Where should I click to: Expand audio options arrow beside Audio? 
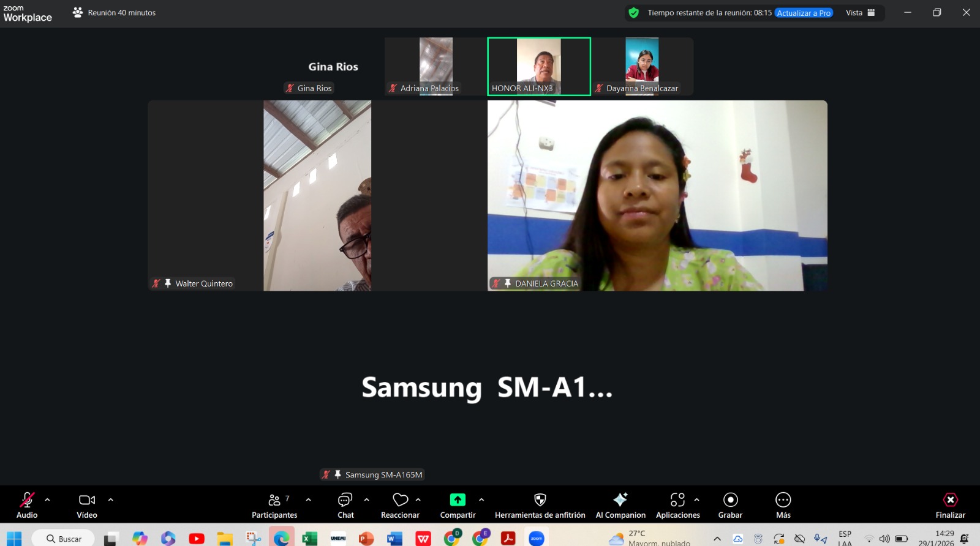(x=48, y=500)
